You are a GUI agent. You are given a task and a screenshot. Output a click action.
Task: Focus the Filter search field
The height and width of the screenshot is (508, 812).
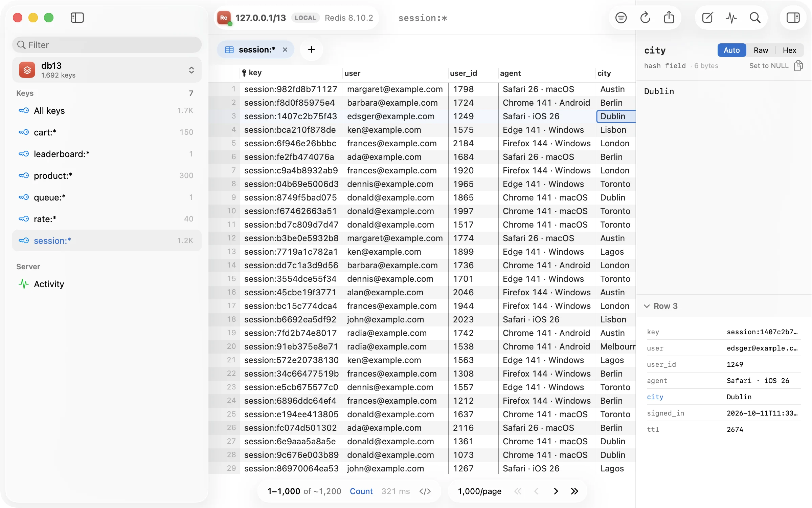[x=107, y=45]
